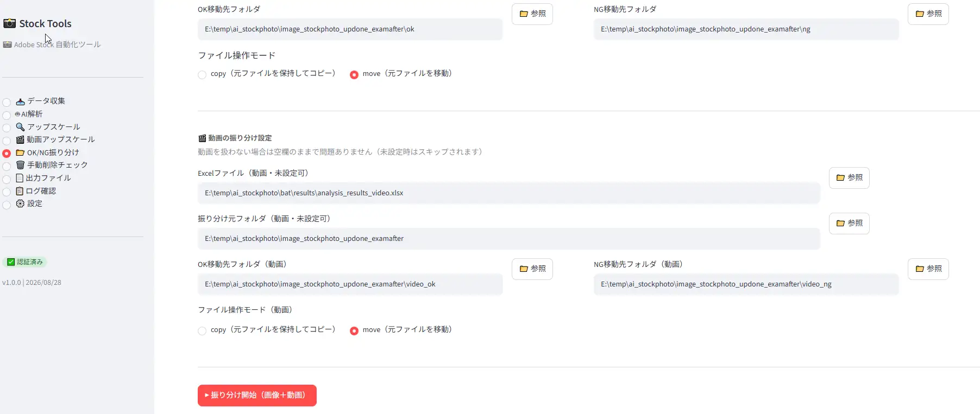Click the version text v1.0.0 | 2026/08/28
The width and height of the screenshot is (980, 414).
click(32, 283)
